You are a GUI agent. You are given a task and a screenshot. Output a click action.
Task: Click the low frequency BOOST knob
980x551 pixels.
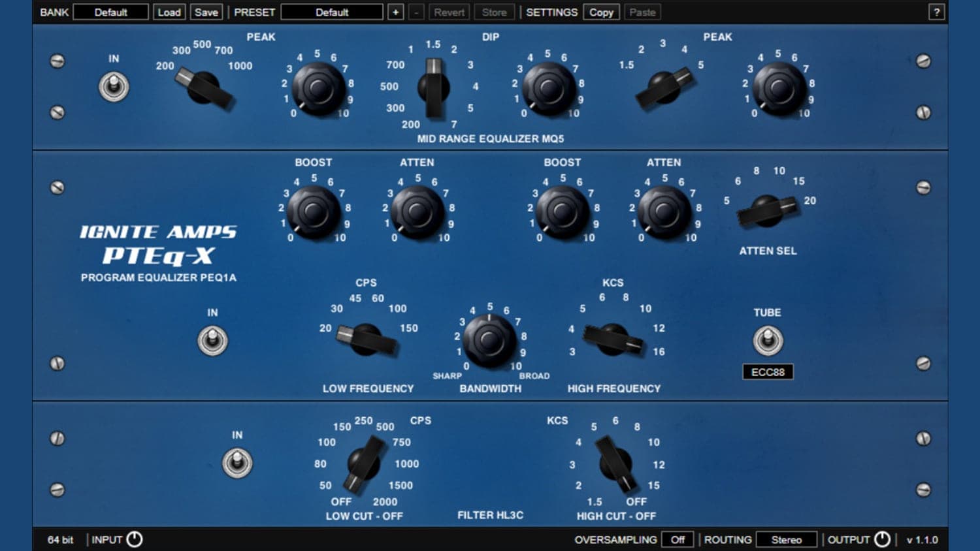(x=314, y=212)
